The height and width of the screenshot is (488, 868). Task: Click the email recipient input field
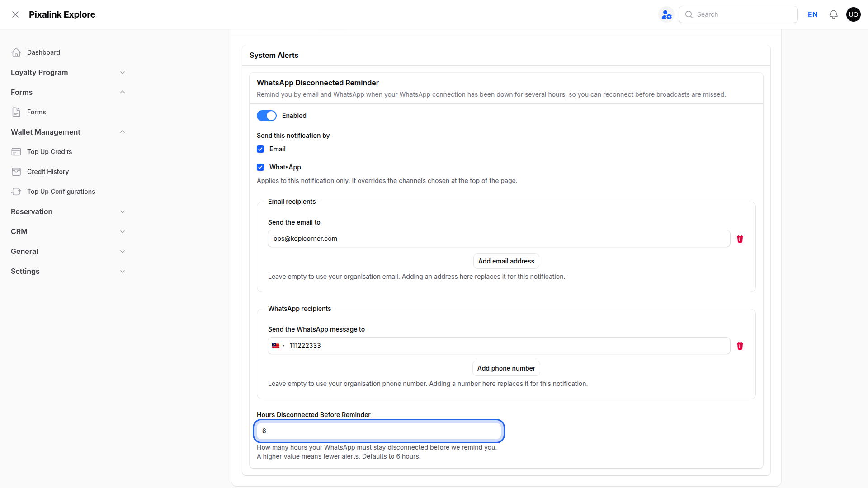[499, 239]
